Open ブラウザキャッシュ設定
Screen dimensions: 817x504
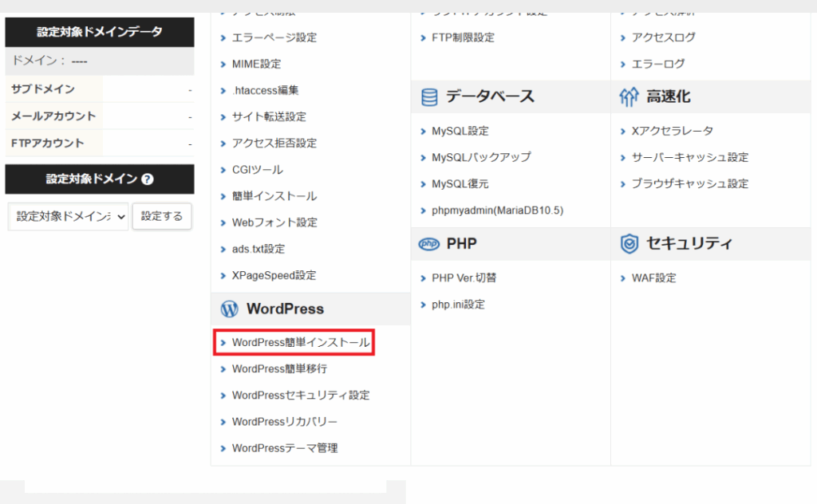pos(690,183)
